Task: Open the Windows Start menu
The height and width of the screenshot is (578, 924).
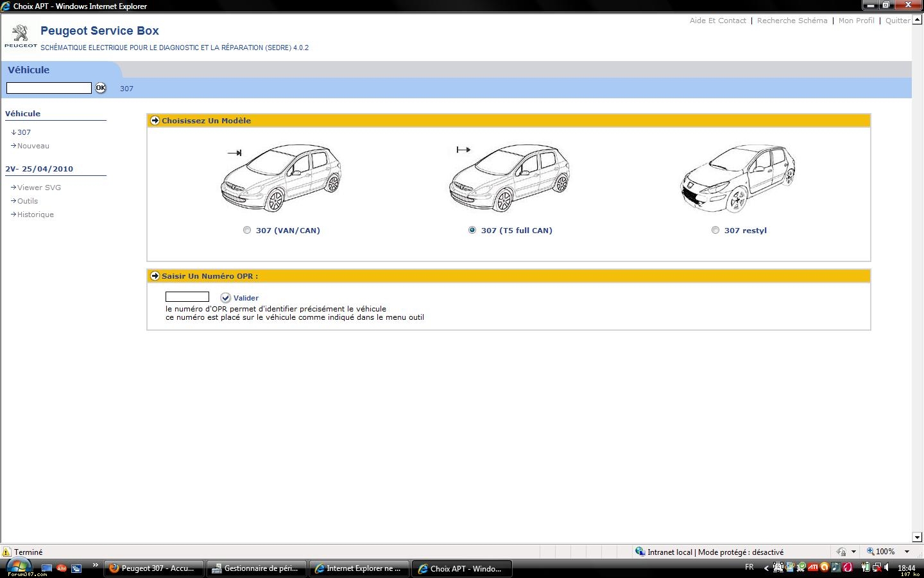Action: point(18,568)
